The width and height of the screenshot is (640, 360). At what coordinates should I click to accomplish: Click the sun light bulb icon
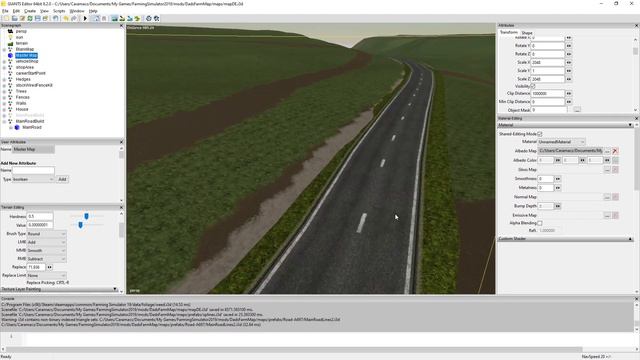tap(10, 37)
